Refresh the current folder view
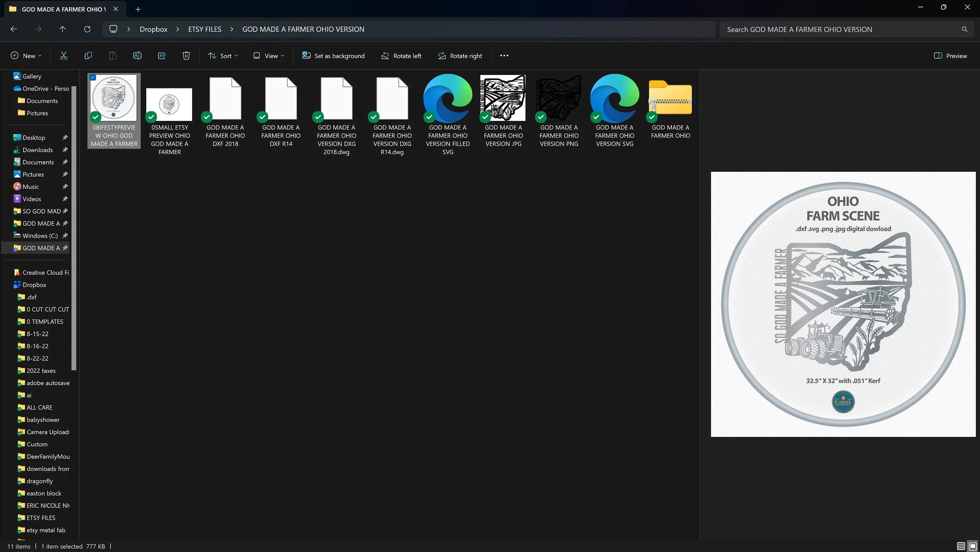The image size is (980, 552). (x=87, y=29)
